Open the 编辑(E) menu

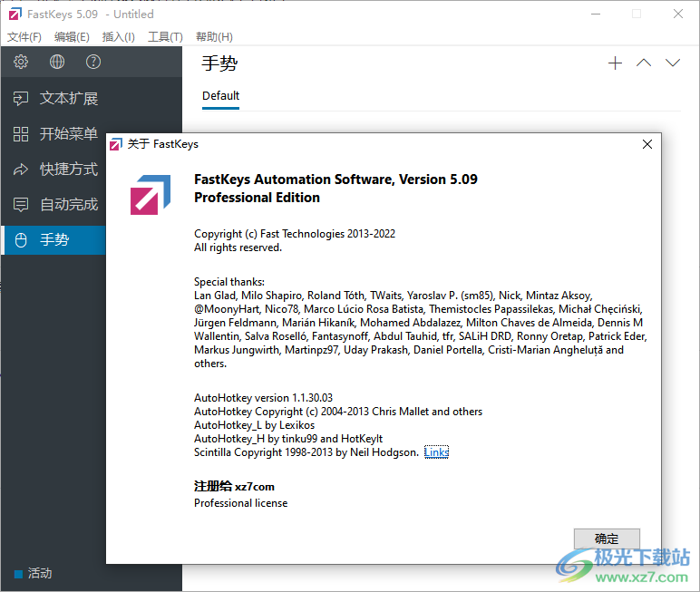pyautogui.click(x=72, y=36)
